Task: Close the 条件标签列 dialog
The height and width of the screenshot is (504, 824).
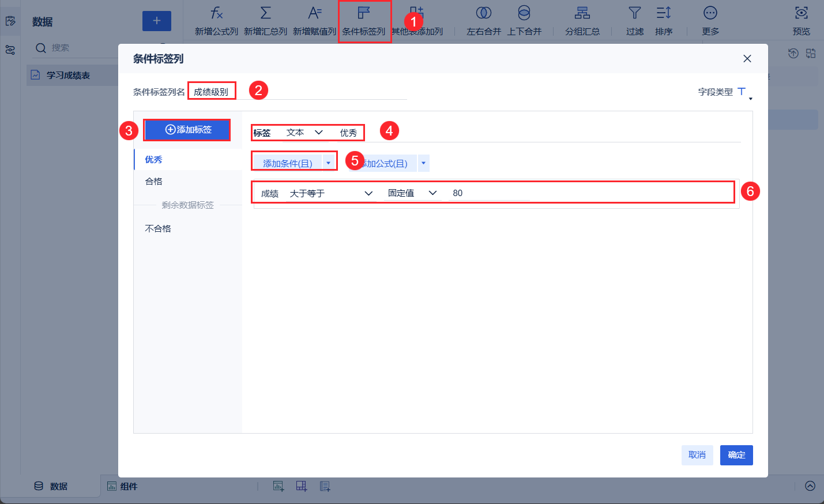Action: coord(747,58)
